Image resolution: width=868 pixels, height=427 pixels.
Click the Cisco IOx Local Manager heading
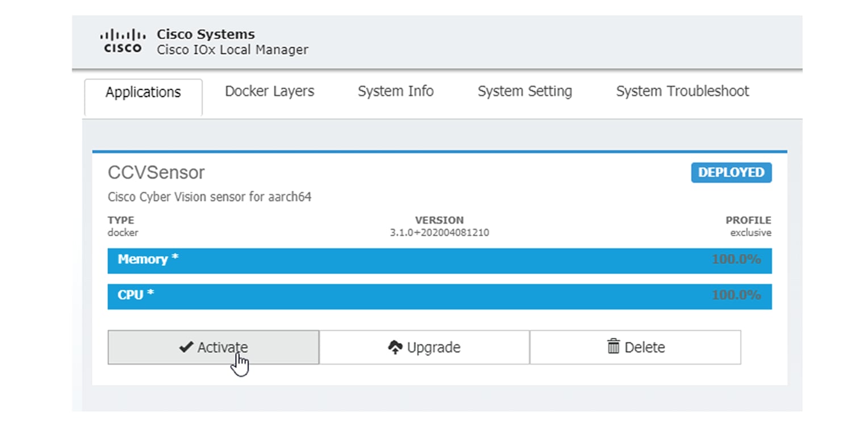click(232, 50)
